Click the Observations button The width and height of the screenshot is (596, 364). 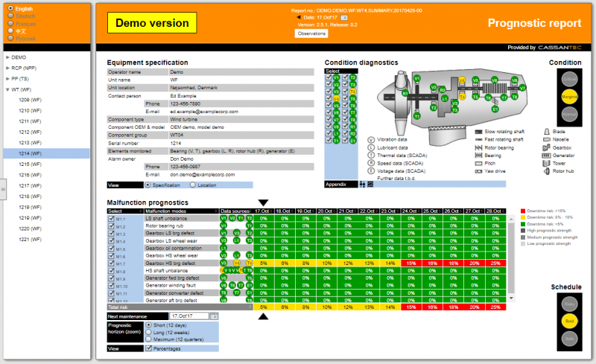point(312,33)
